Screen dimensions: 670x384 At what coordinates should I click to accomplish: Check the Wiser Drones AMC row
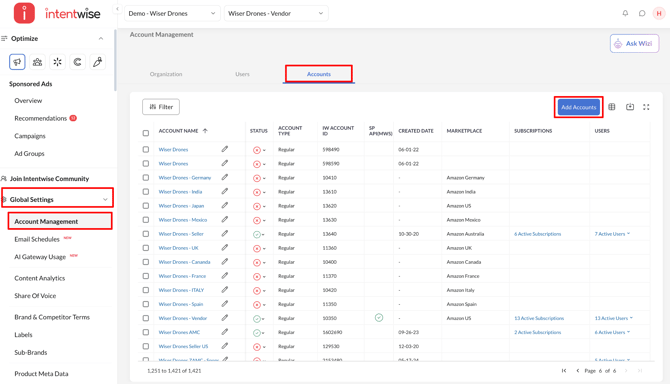146,332
